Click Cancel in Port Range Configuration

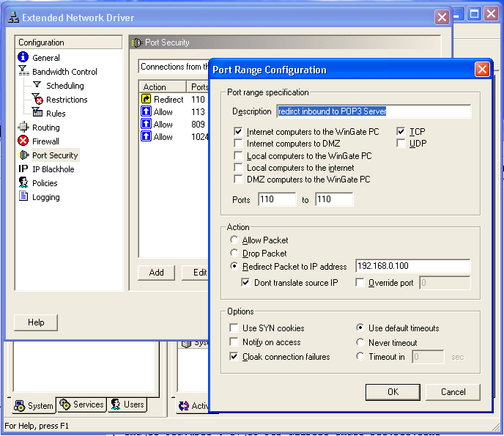pyautogui.click(x=453, y=392)
